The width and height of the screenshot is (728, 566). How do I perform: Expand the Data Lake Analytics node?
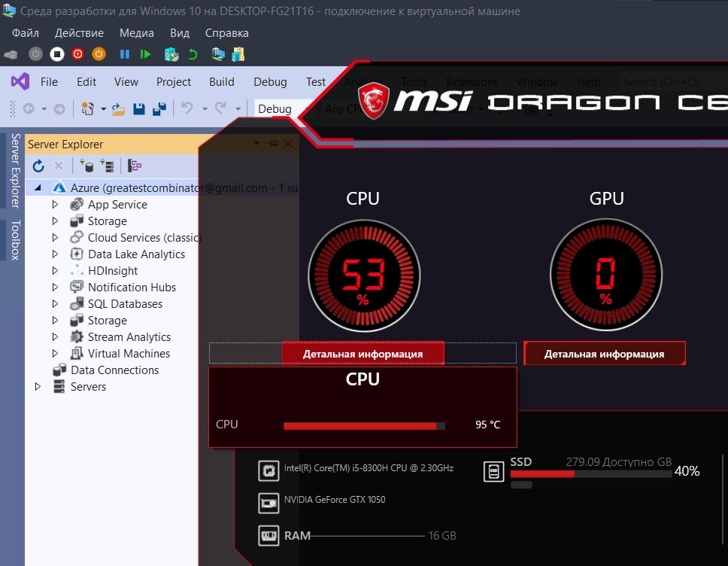click(x=55, y=254)
